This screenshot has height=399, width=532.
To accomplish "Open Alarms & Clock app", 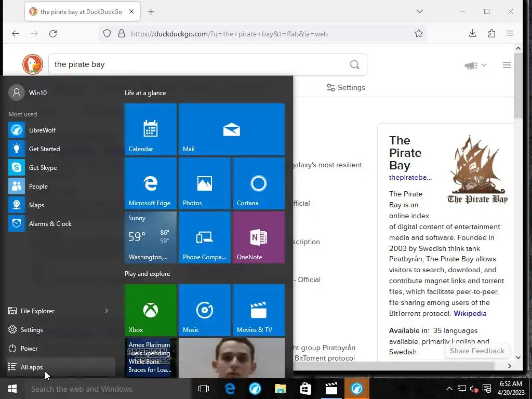I will pos(61,223).
